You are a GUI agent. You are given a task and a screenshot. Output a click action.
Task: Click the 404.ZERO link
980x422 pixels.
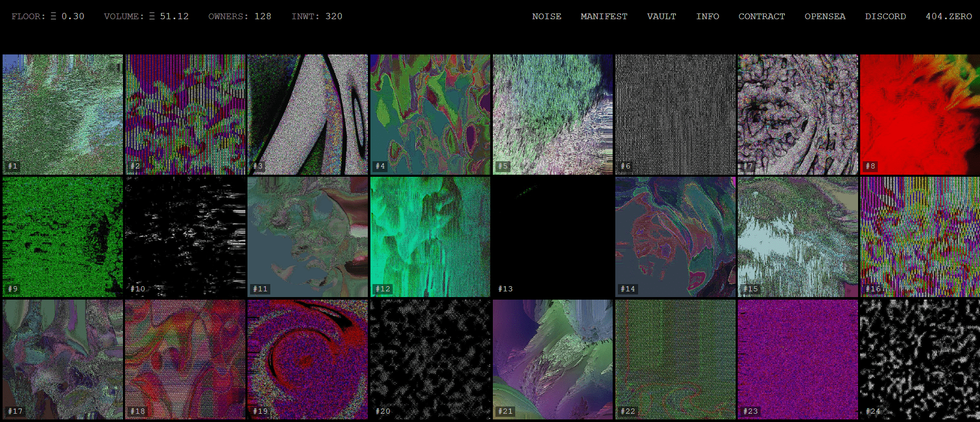point(948,17)
